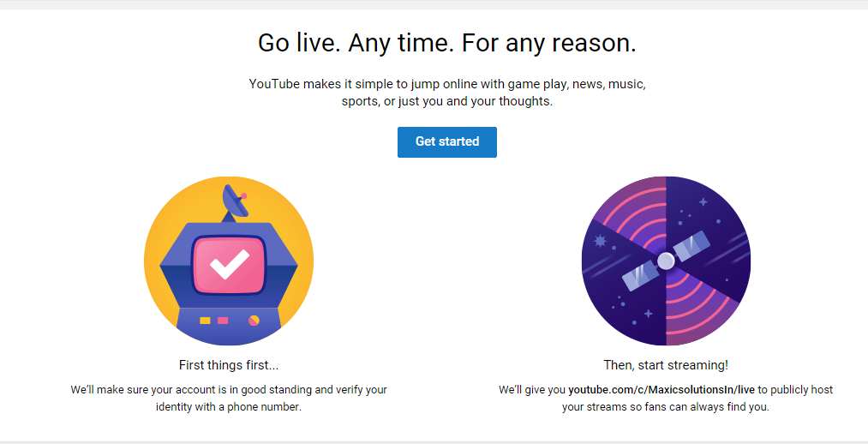Click the yellow square button on the console

205,321
